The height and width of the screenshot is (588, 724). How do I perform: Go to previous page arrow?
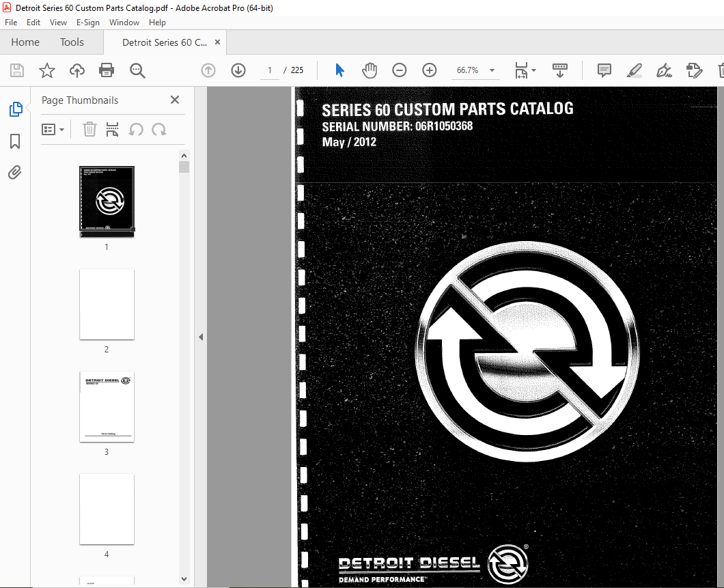(x=208, y=70)
